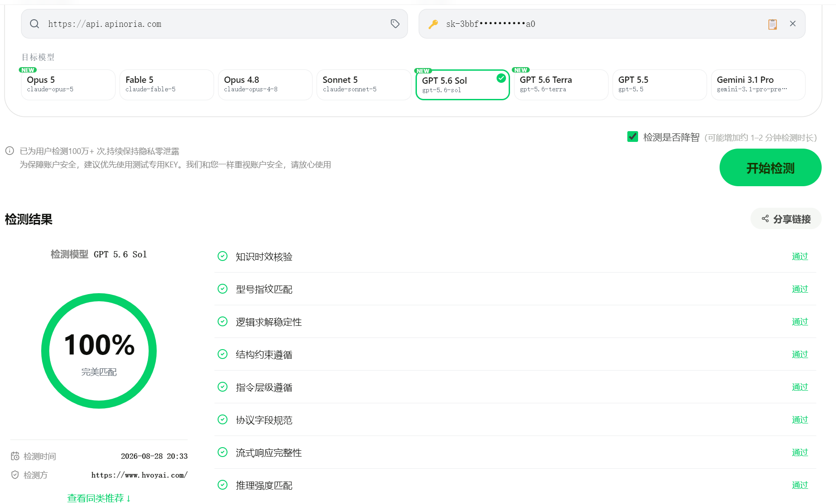The image size is (836, 504).
Task: Paste from clipboard icon in key field
Action: click(x=772, y=24)
